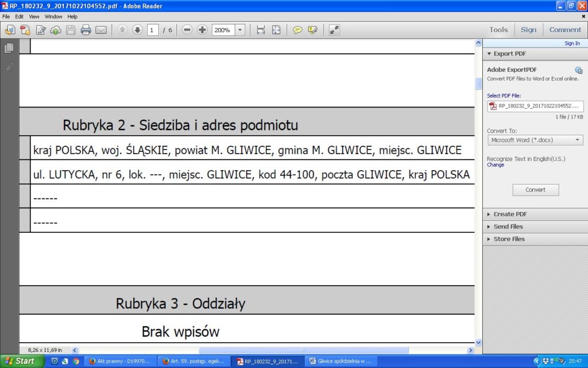Open the View menu
Image resolution: width=588 pixels, height=368 pixels.
[34, 17]
